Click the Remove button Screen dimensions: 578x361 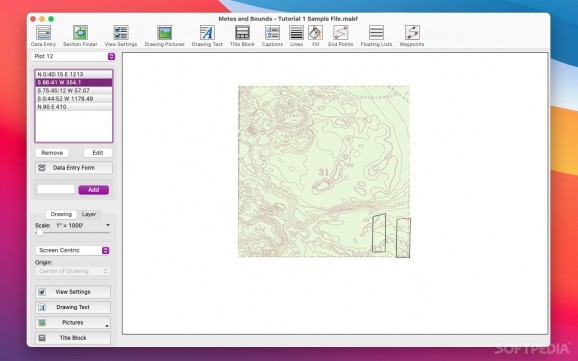pyautogui.click(x=52, y=153)
